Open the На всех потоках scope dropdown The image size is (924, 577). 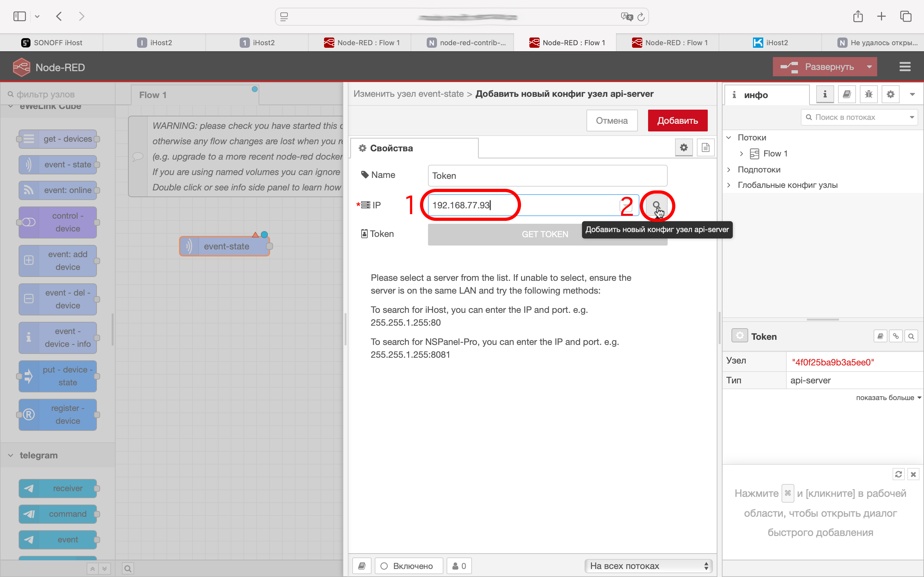pyautogui.click(x=648, y=565)
